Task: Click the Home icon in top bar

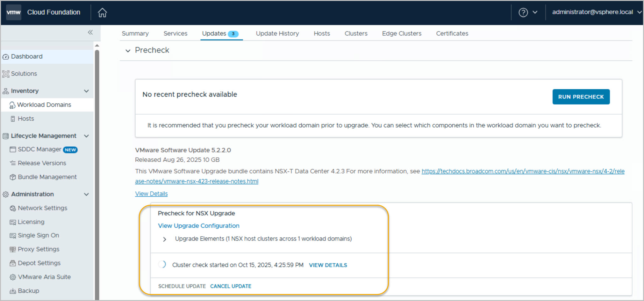Action: [x=102, y=12]
